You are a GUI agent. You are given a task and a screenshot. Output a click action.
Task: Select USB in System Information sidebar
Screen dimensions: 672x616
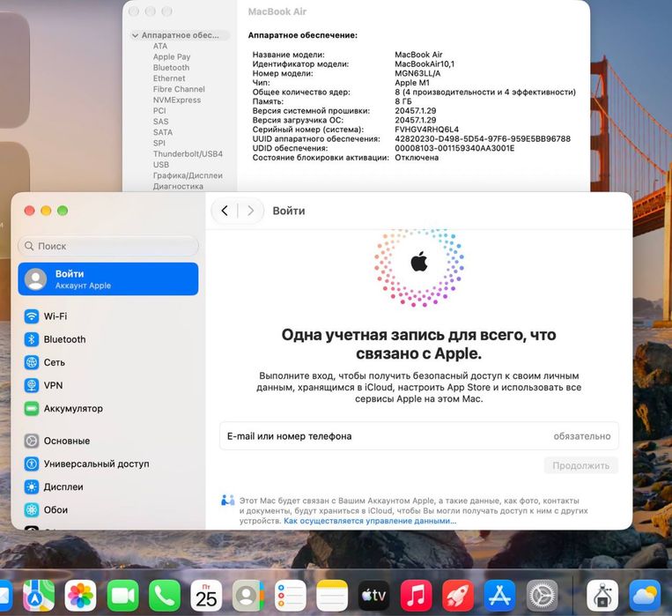click(x=160, y=164)
